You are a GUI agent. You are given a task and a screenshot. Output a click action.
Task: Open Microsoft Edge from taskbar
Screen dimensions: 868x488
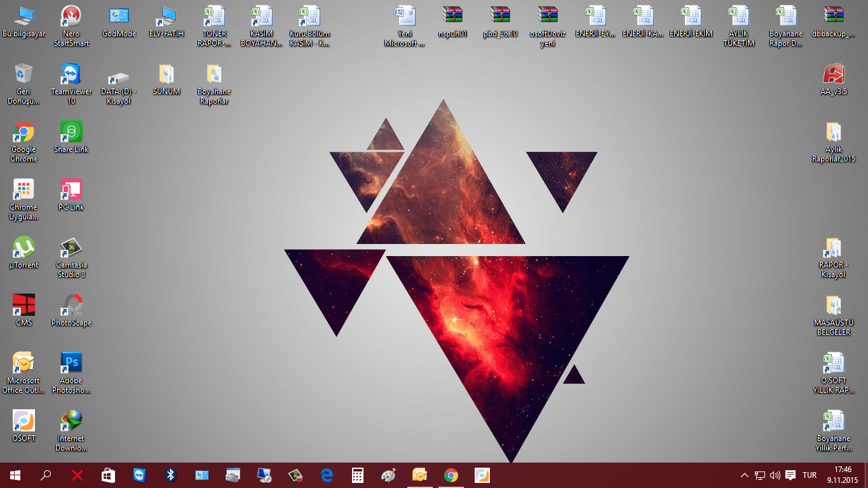(x=327, y=475)
